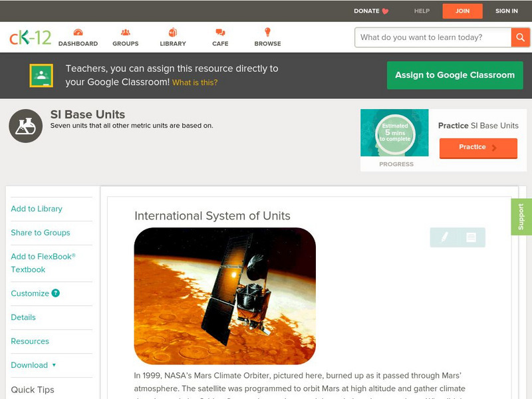Open the Cafe chat bubbles icon
This screenshot has height=399, width=532.
(x=220, y=32)
